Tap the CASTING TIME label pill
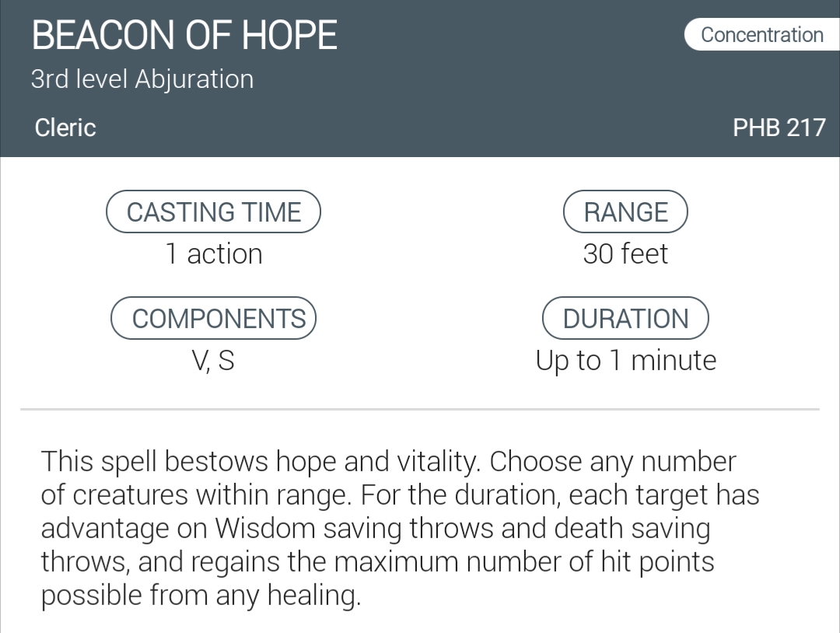 tap(213, 212)
